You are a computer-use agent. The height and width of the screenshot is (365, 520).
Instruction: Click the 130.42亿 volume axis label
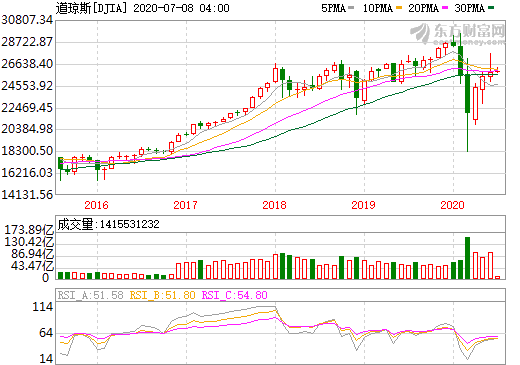pyautogui.click(x=29, y=242)
